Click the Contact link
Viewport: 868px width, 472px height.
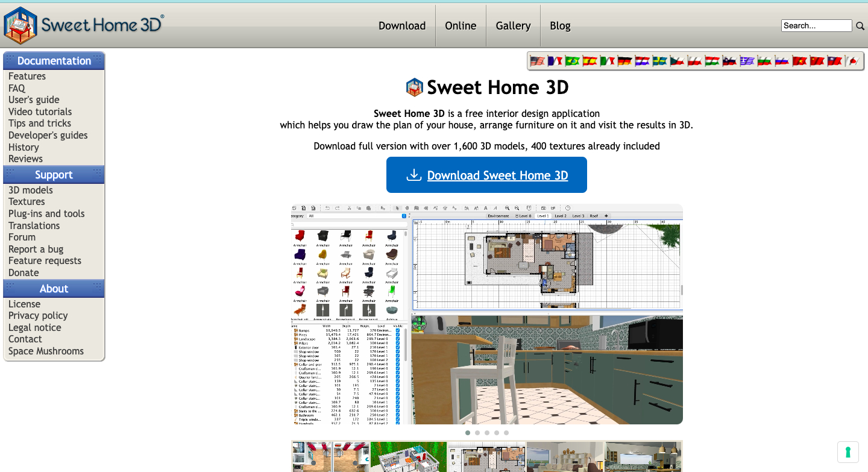coord(25,339)
